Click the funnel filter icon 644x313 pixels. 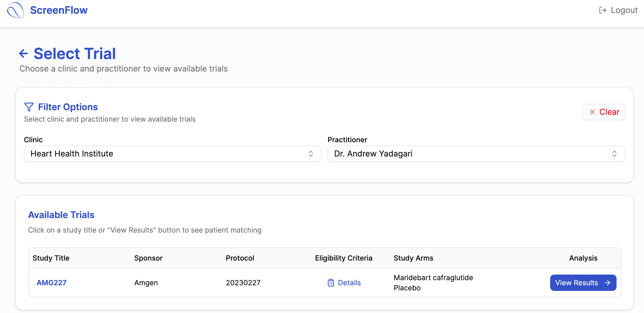click(29, 107)
